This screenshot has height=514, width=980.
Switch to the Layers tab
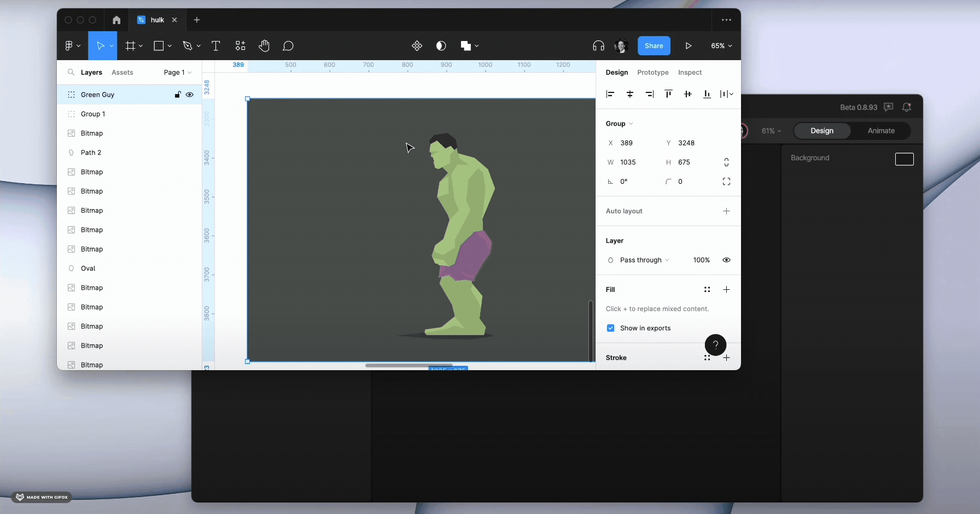[x=91, y=72]
